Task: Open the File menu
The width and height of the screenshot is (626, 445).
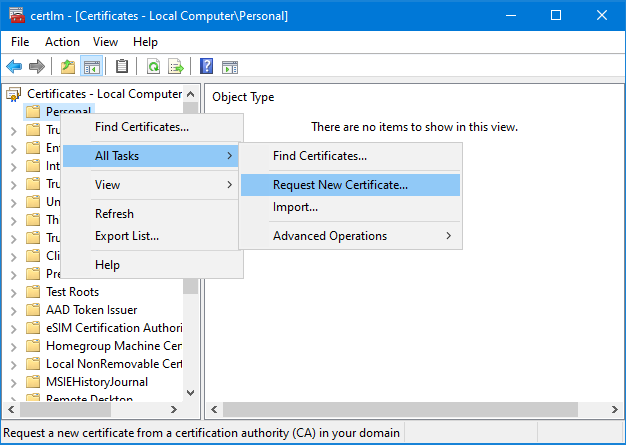Action: tap(20, 42)
